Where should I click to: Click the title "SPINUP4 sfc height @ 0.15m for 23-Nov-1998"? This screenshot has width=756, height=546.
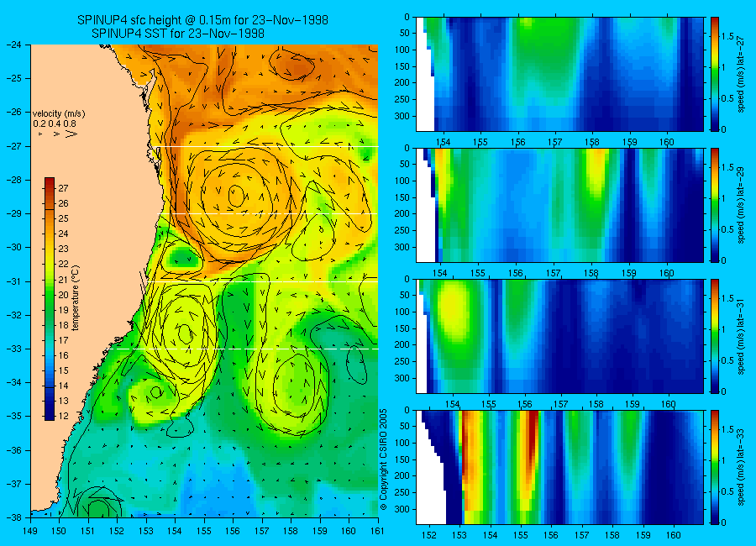pyautogui.click(x=202, y=20)
